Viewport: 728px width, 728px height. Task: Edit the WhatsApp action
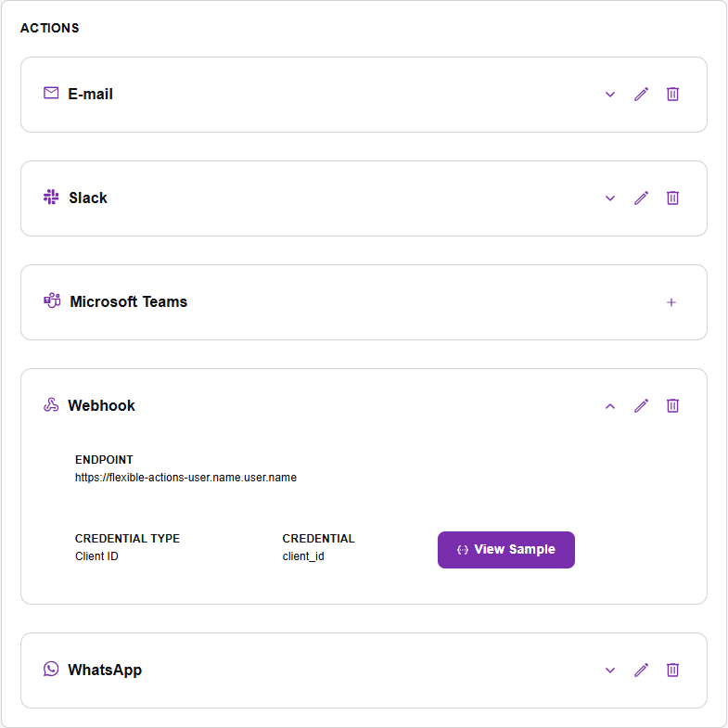(x=641, y=670)
